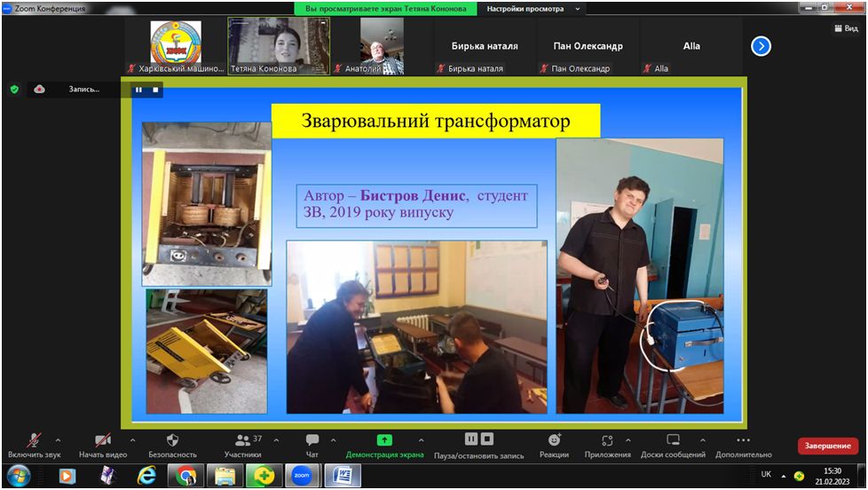The image size is (868, 490).
Task: Open the Чат chat panel
Action: [312, 446]
